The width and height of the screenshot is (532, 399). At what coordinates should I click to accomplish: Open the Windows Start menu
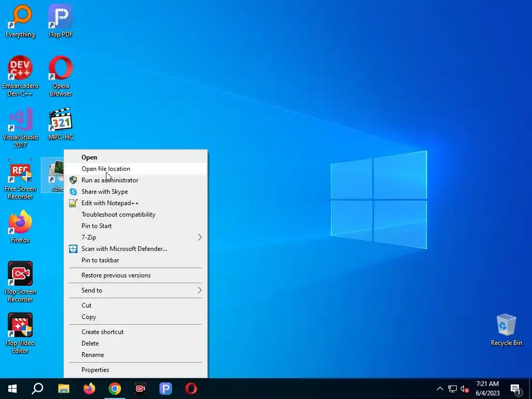click(12, 389)
